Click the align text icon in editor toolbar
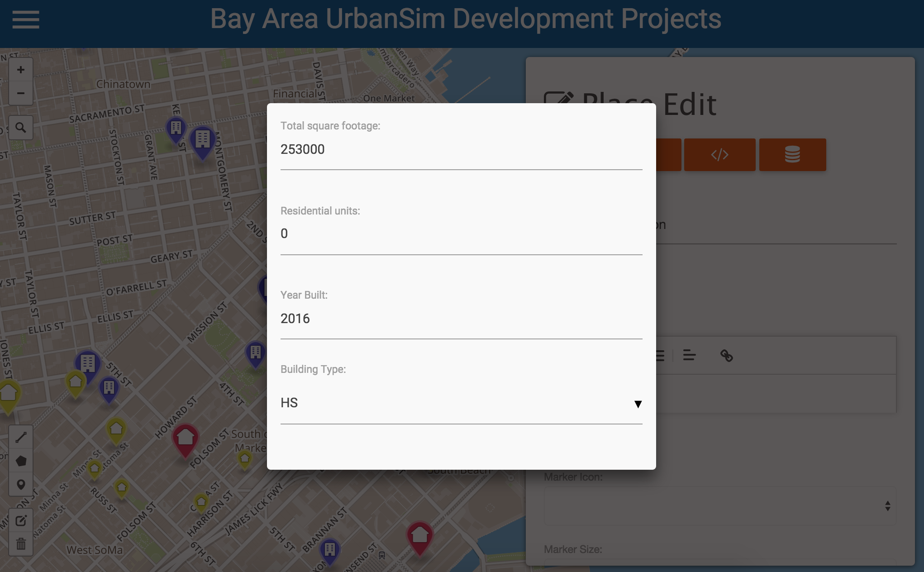This screenshot has height=572, width=924. coord(689,356)
